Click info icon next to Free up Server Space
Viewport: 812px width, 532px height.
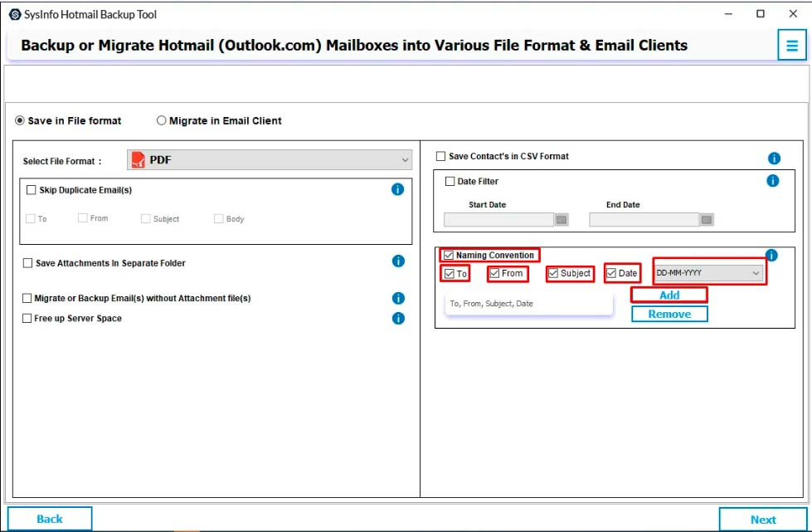398,318
